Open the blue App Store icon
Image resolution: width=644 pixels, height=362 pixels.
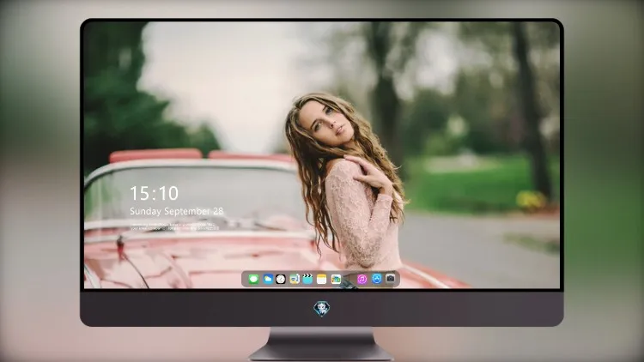tap(377, 279)
